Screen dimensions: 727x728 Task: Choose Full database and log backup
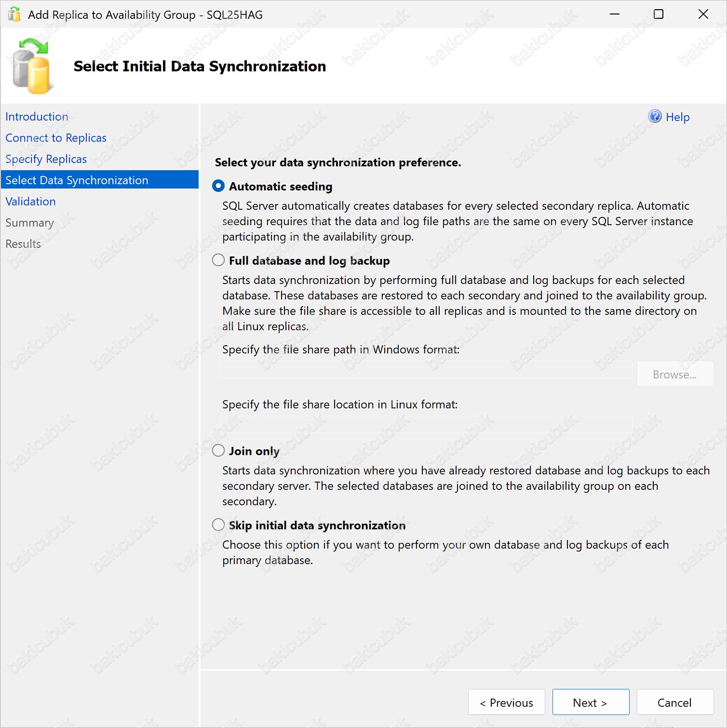pyautogui.click(x=218, y=260)
